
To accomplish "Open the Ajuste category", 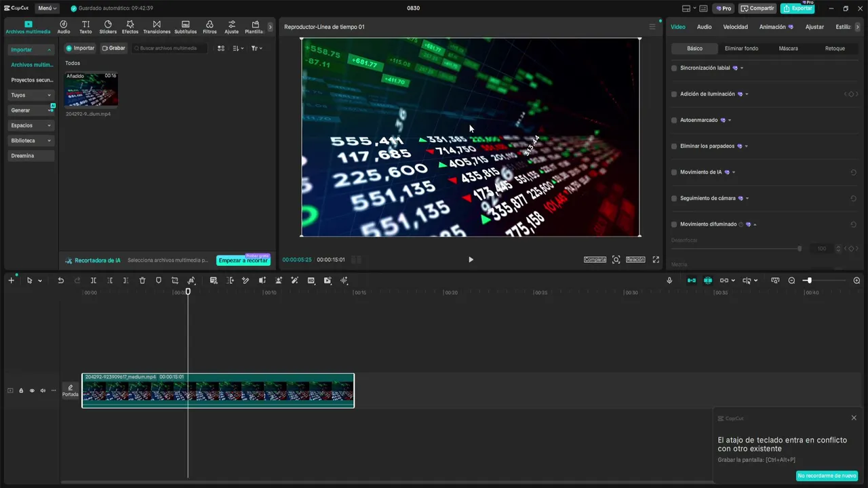I will click(232, 27).
